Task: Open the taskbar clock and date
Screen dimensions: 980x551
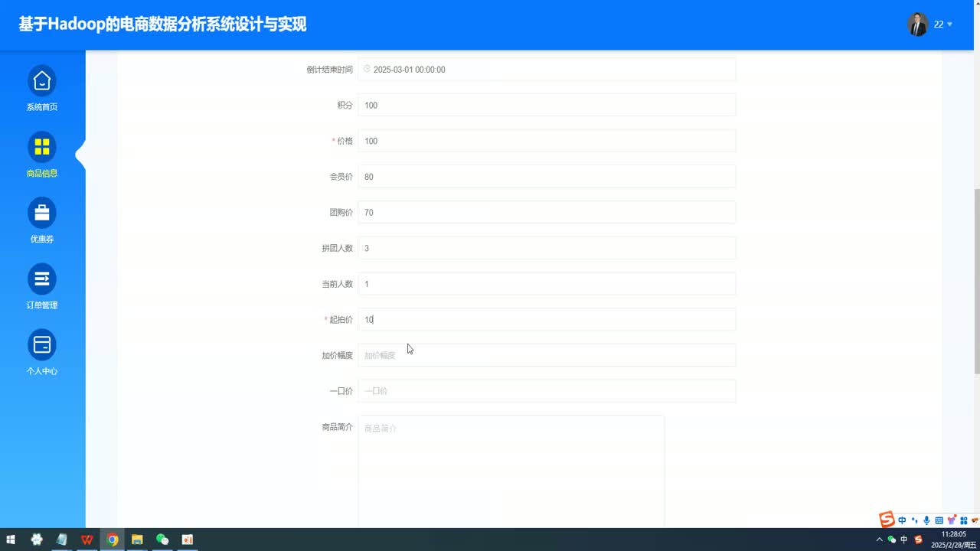Action: (x=953, y=540)
